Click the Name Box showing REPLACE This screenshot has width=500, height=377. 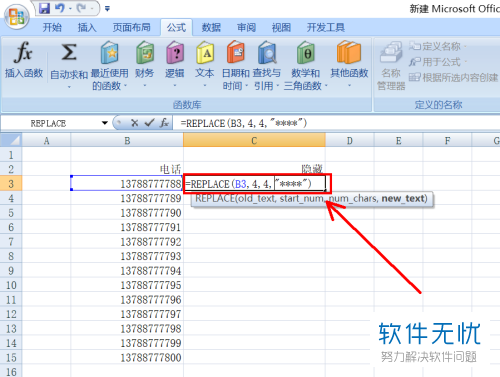50,123
